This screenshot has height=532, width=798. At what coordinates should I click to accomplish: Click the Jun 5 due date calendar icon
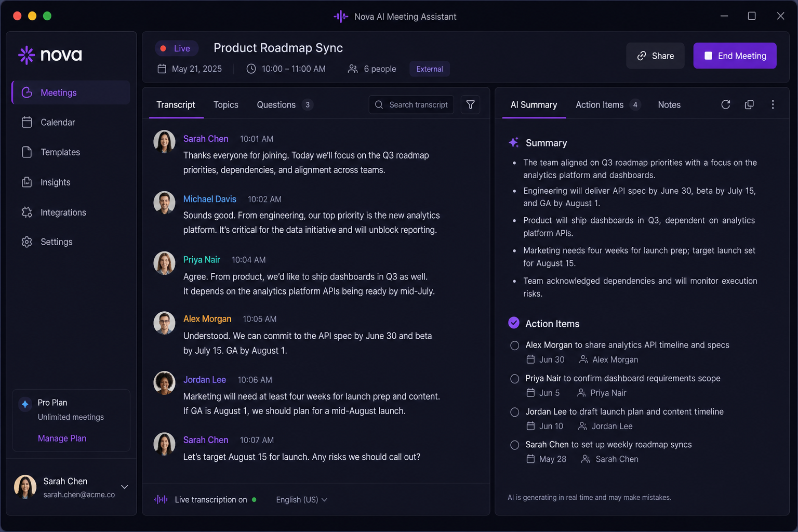(530, 393)
